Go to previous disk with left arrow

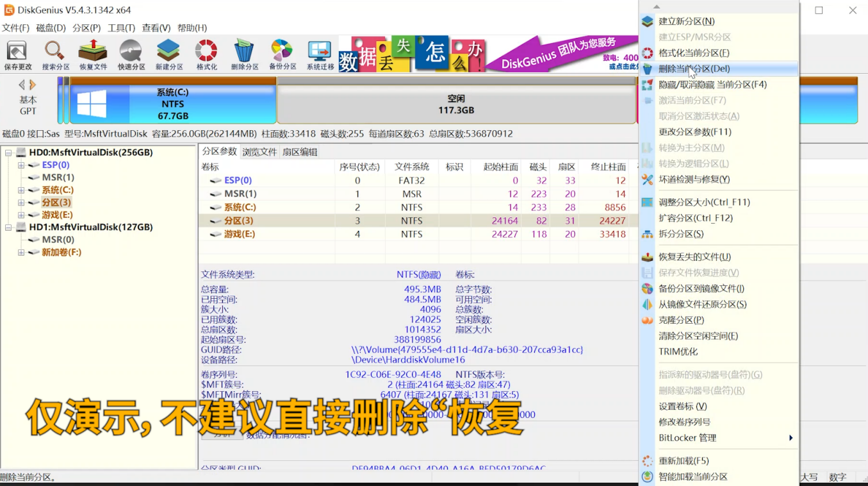coord(21,85)
